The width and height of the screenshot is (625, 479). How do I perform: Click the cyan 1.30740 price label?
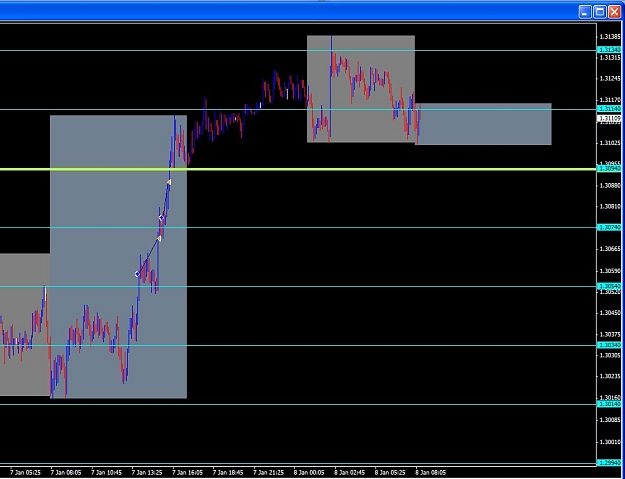click(x=609, y=227)
